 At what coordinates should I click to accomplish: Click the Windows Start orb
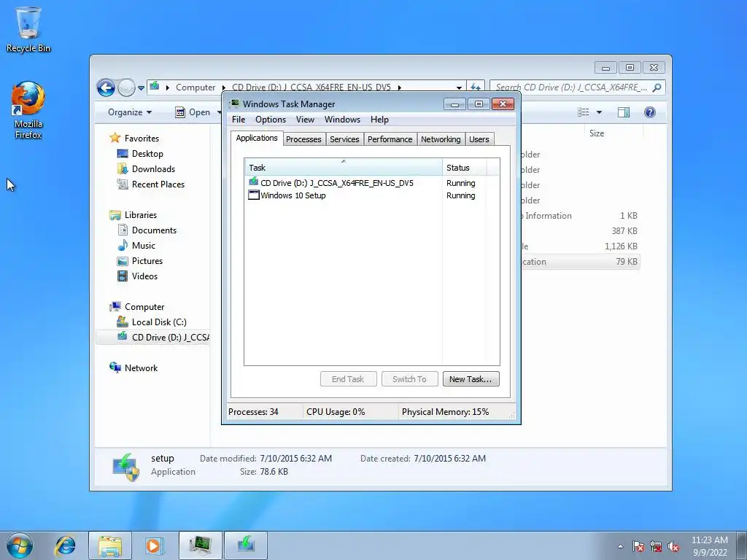tap(20, 545)
